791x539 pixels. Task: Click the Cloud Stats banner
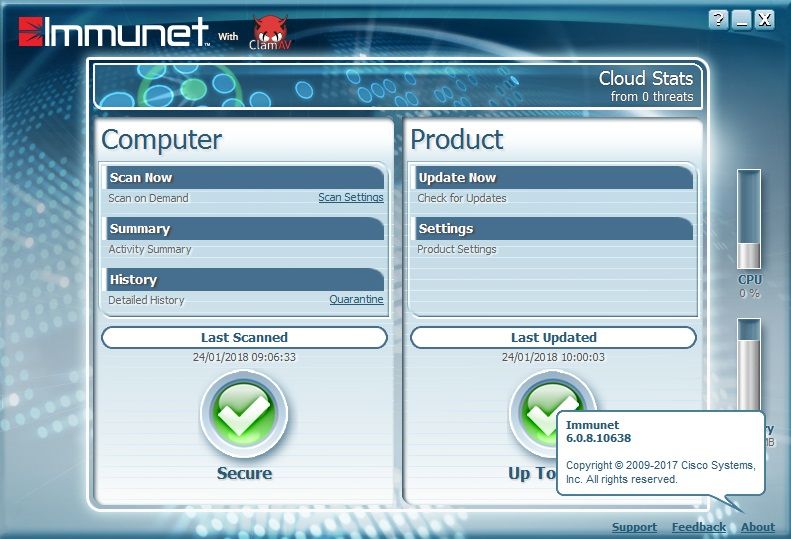[398, 86]
